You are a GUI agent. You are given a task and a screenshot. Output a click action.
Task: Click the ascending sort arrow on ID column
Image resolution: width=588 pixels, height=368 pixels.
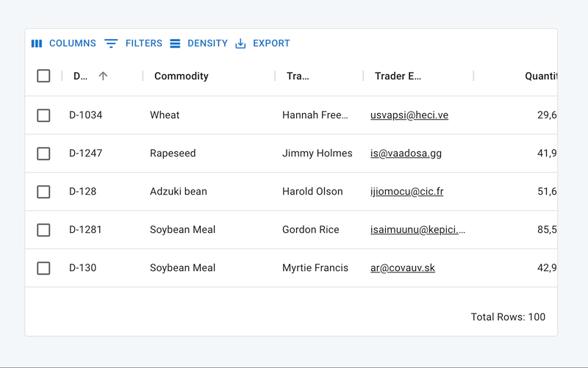tap(103, 76)
